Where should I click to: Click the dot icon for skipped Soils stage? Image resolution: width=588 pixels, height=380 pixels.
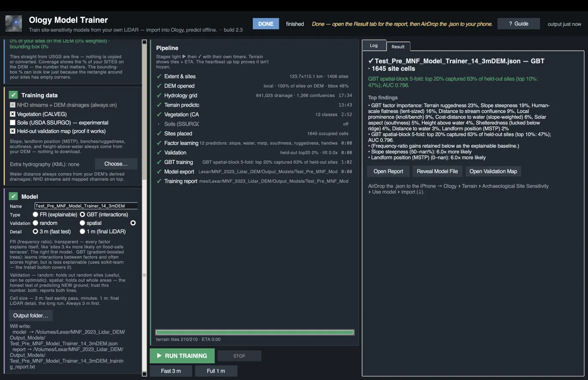pos(159,124)
